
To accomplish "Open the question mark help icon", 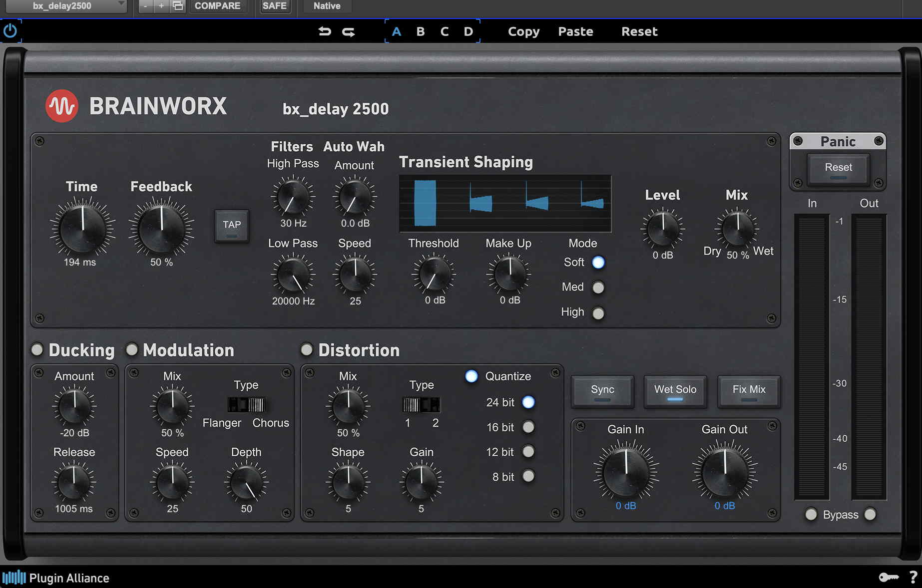I will click(914, 578).
